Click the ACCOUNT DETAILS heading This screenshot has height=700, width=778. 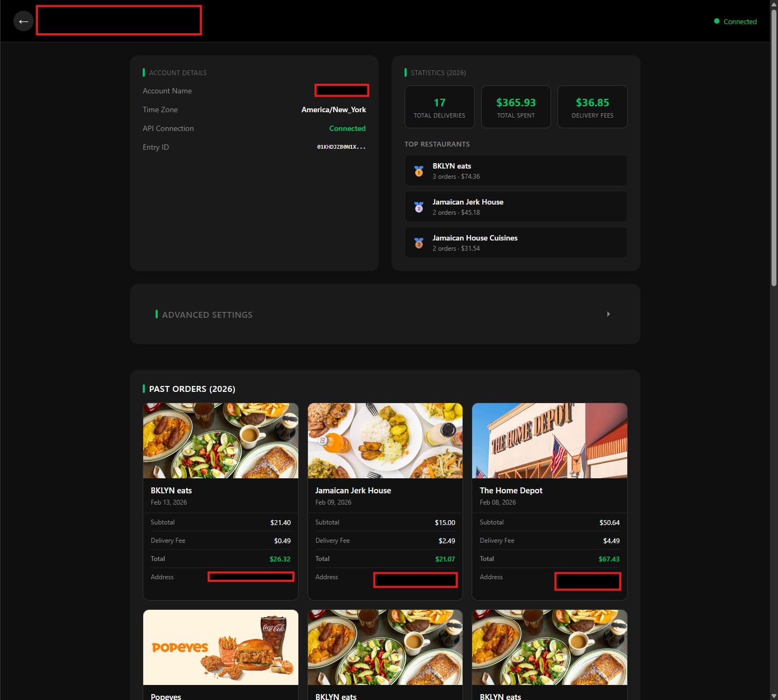coord(178,72)
